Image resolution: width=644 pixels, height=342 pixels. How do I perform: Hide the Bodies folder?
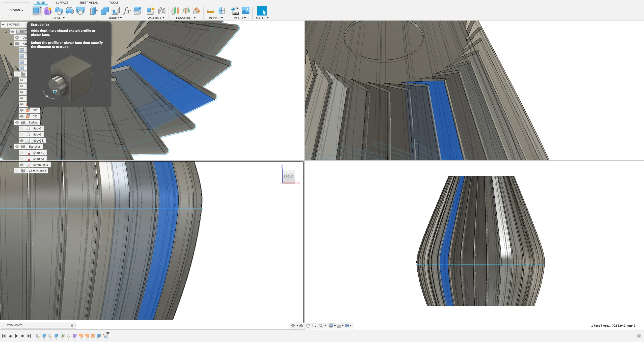pyautogui.click(x=17, y=123)
